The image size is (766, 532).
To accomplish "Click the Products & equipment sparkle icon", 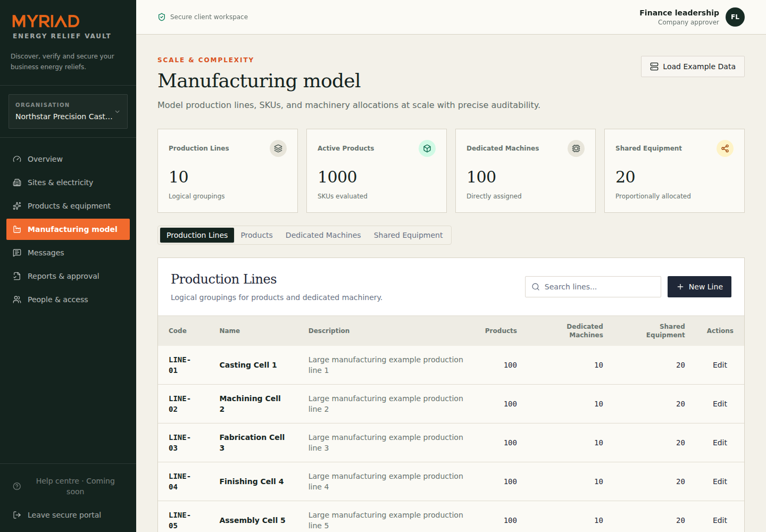I will [17, 206].
